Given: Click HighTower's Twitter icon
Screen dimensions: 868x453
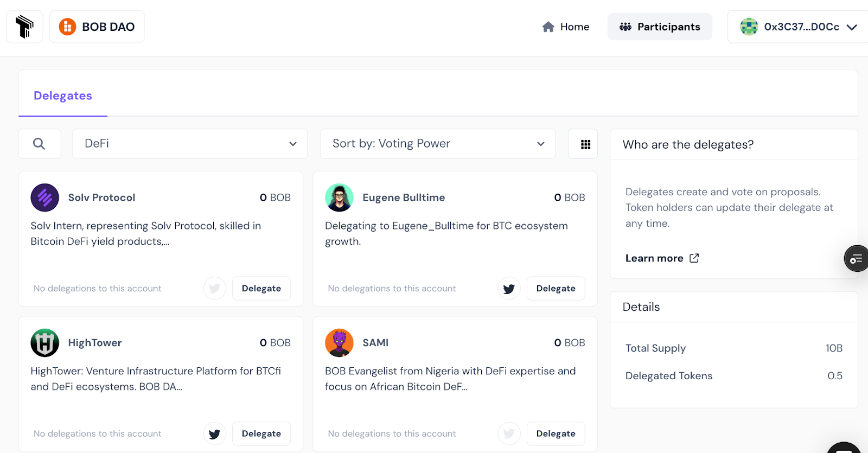Looking at the screenshot, I should pyautogui.click(x=215, y=434).
